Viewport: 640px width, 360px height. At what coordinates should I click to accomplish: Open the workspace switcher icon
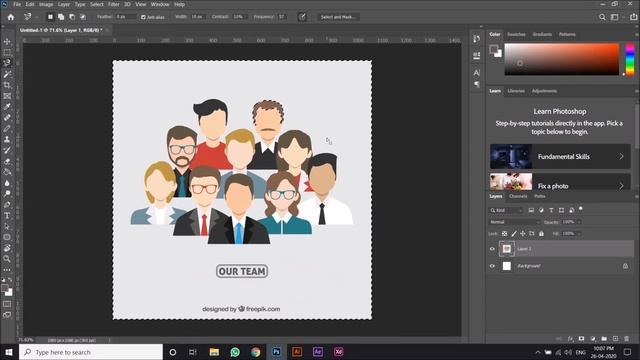[x=615, y=17]
